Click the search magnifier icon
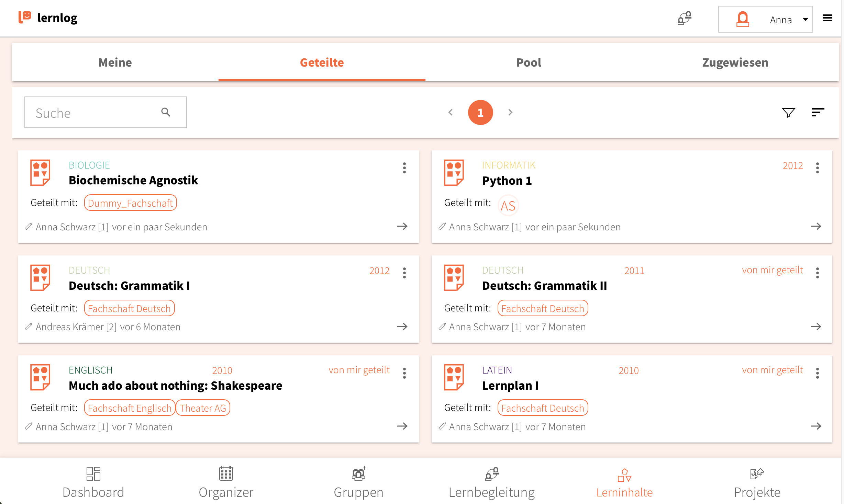The width and height of the screenshot is (844, 504). point(166,112)
